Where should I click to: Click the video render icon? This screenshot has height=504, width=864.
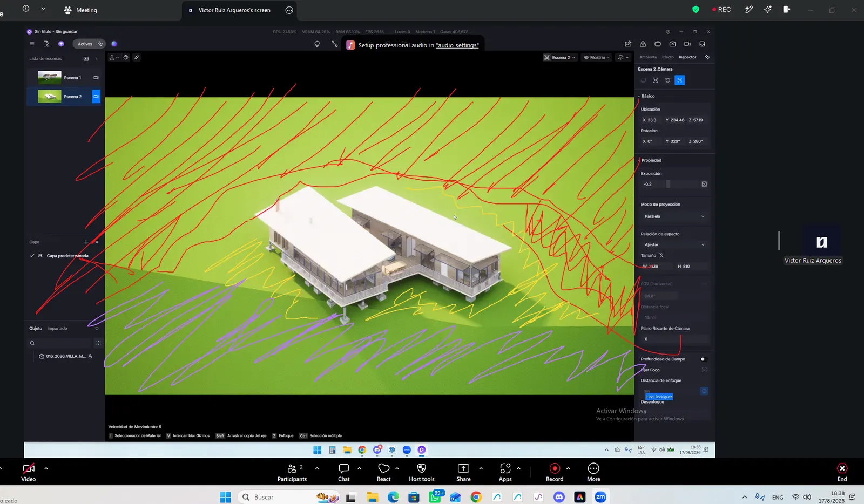tap(687, 44)
